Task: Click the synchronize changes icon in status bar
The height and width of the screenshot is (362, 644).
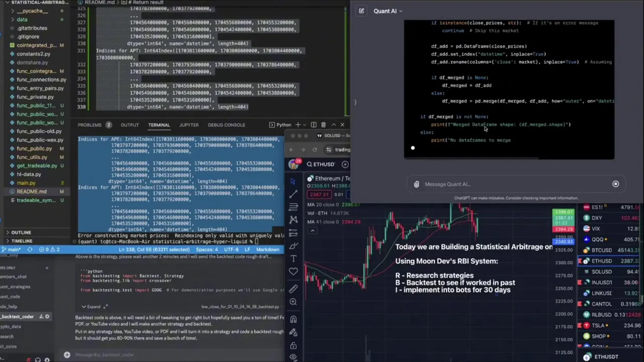Action: click(30, 249)
